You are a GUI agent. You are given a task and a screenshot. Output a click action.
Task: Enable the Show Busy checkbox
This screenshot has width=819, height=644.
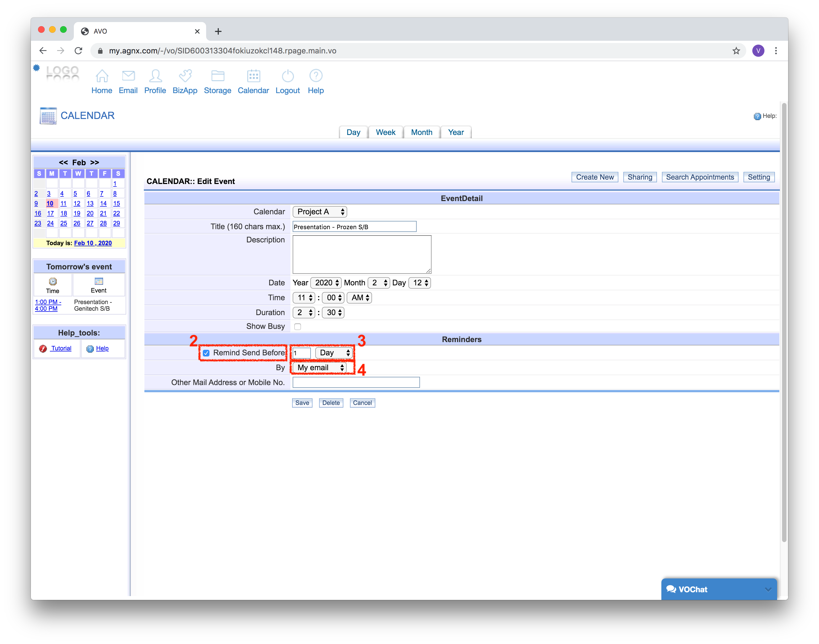tap(298, 327)
